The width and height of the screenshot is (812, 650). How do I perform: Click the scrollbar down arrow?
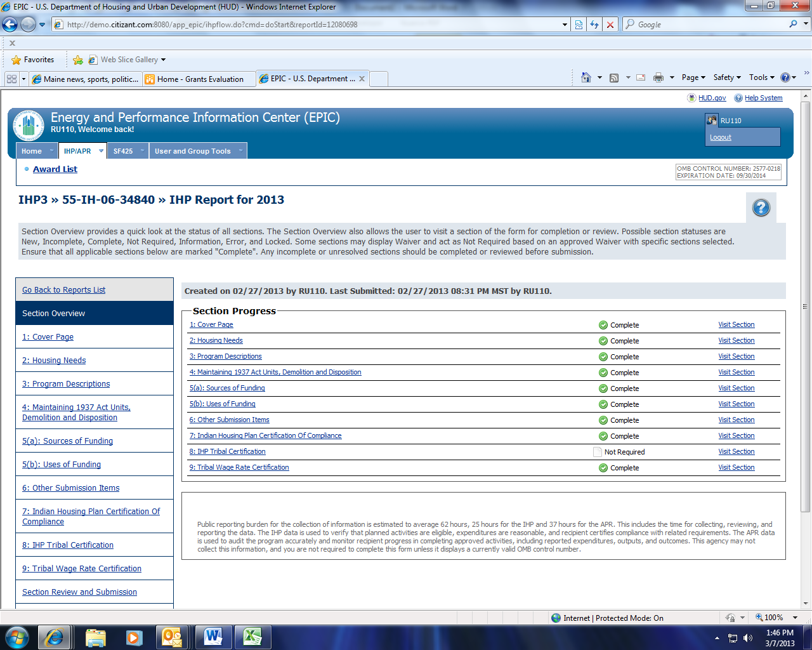pyautogui.click(x=806, y=603)
